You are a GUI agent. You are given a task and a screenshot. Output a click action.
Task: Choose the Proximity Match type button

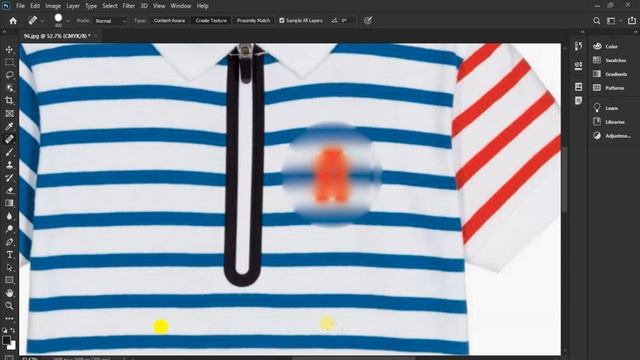point(253,20)
